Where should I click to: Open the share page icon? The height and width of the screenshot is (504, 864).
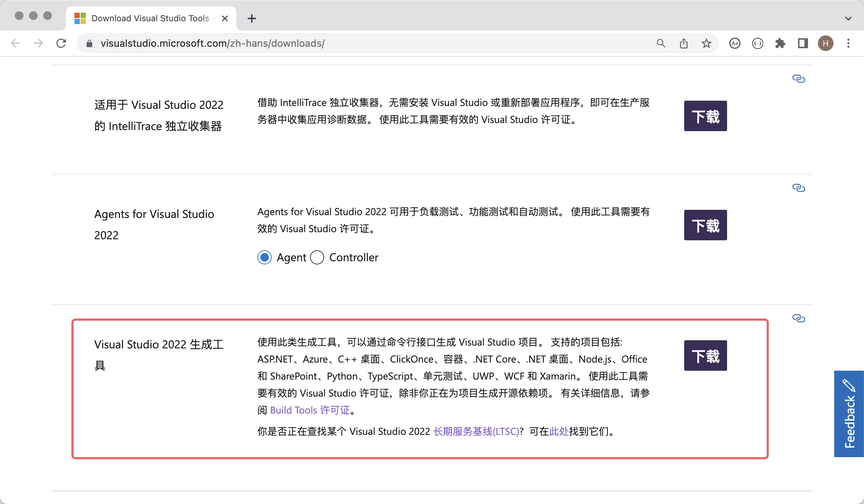tap(684, 43)
